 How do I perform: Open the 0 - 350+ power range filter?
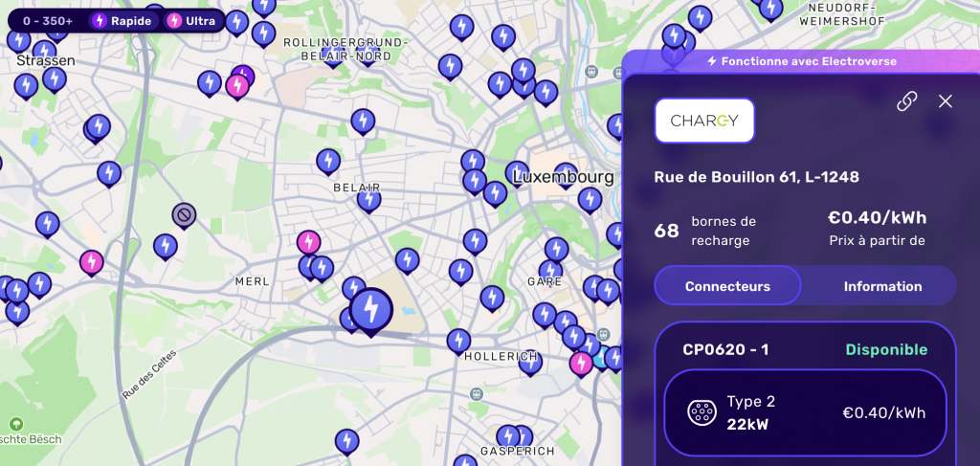click(48, 21)
